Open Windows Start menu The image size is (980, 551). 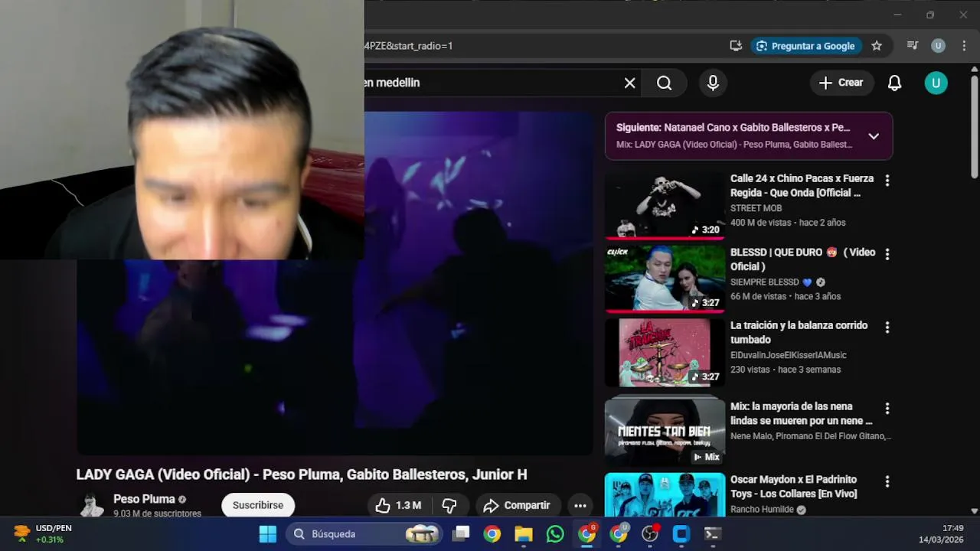[268, 534]
